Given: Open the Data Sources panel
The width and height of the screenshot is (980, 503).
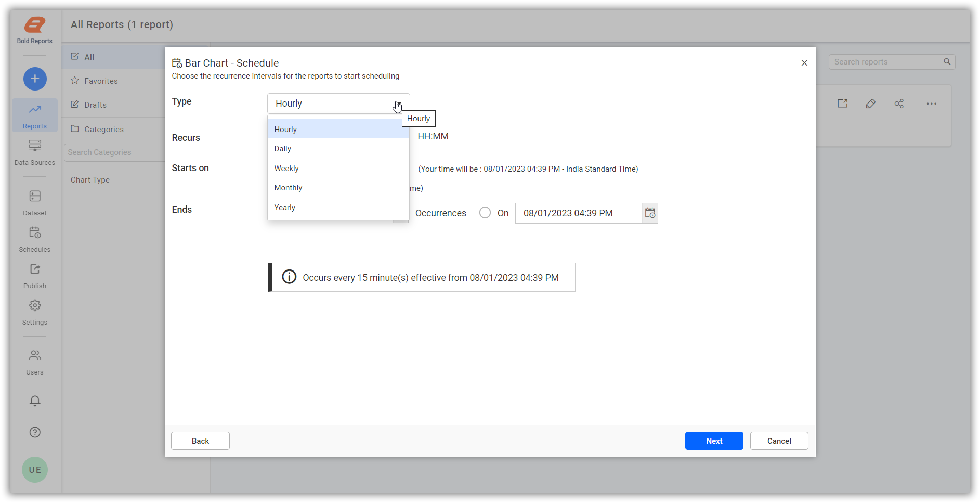Looking at the screenshot, I should pos(34,152).
